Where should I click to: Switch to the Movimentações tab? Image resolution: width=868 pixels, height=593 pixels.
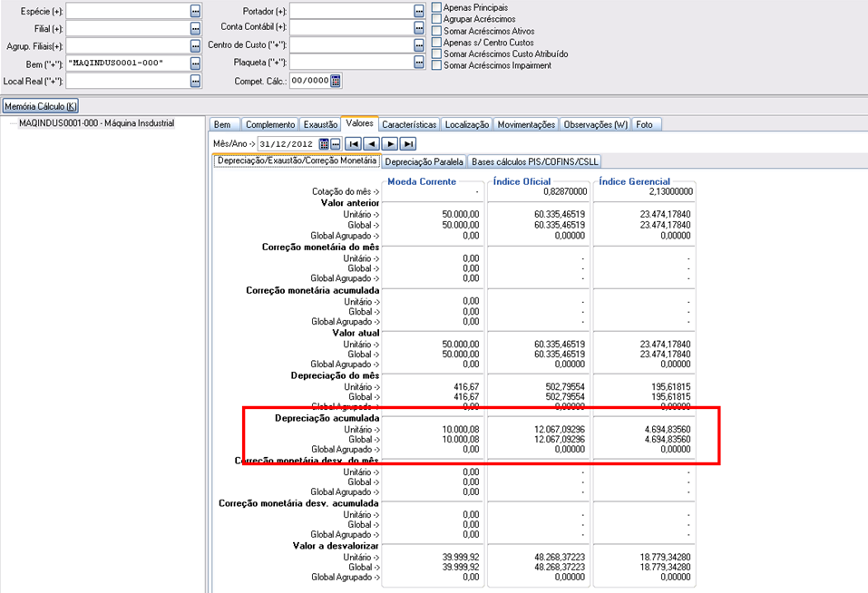point(526,124)
